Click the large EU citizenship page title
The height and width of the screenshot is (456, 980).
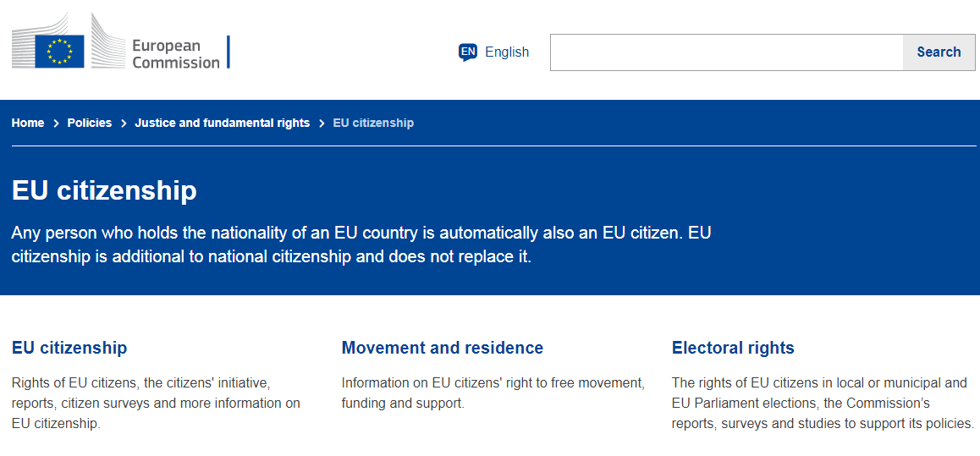click(104, 191)
